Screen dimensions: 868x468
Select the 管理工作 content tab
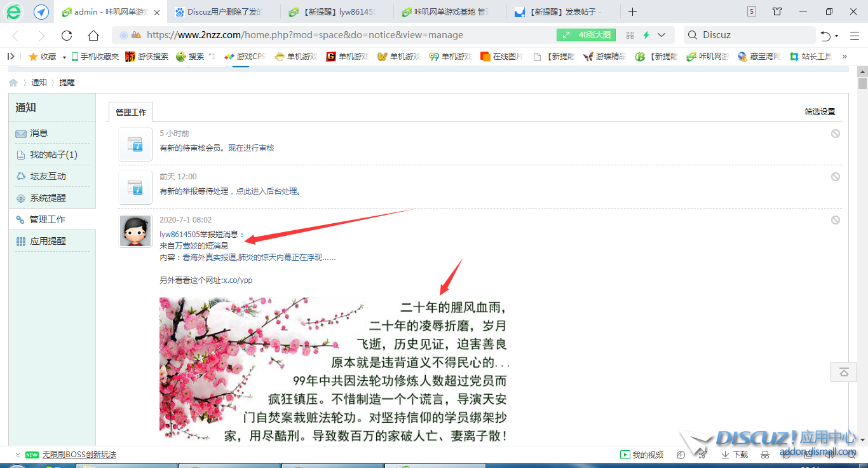131,112
